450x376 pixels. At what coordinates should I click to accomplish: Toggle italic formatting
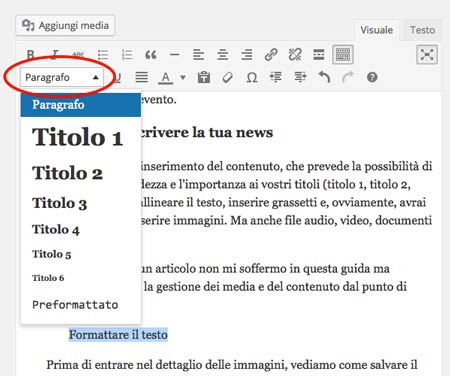pos(55,54)
